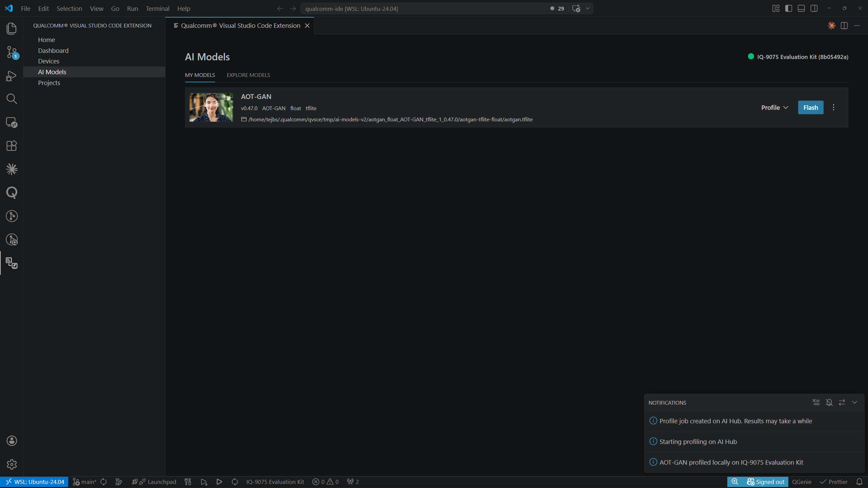This screenshot has height=488, width=868.
Task: Click QGenie in the status bar
Action: pos(802,482)
